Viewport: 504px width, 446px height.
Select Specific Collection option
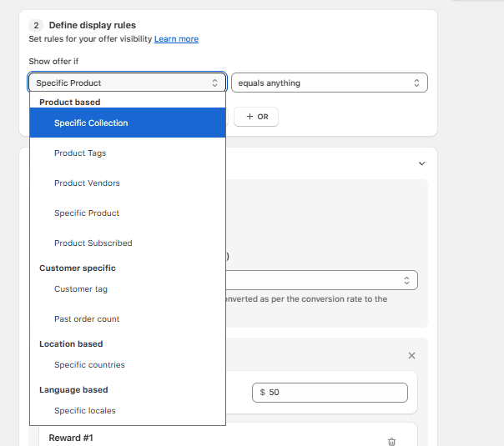128,123
